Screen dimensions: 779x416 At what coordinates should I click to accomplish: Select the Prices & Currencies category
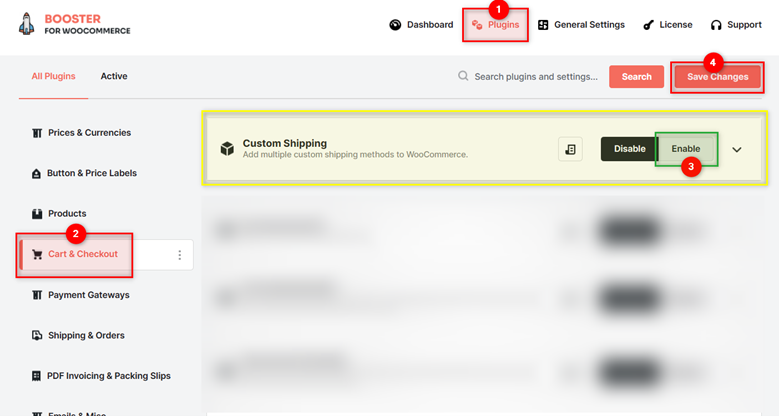(x=89, y=133)
